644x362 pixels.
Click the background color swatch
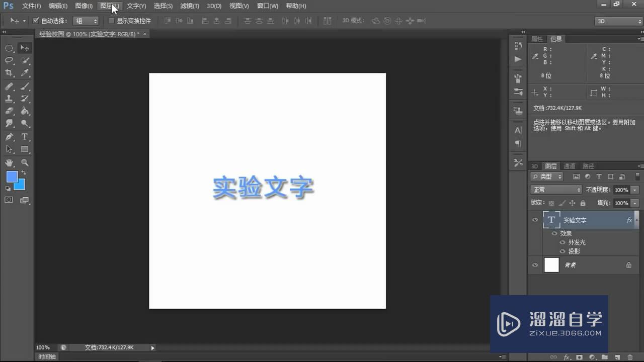pos(20,186)
